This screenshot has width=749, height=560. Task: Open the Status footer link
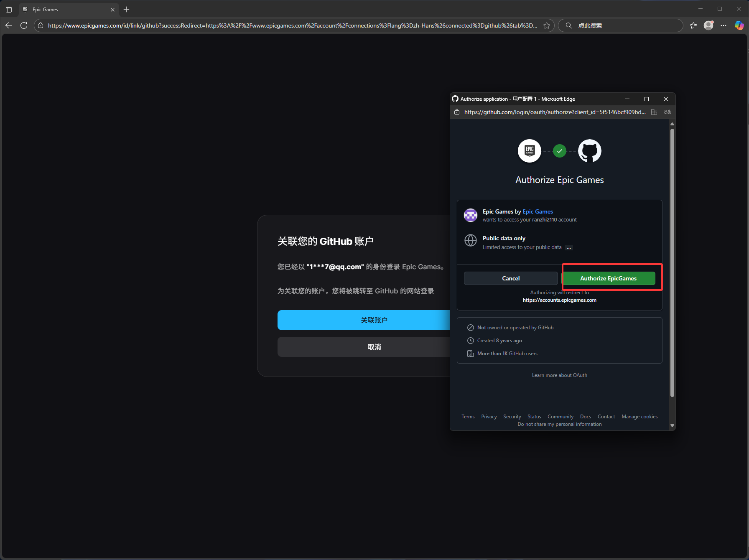coord(534,417)
